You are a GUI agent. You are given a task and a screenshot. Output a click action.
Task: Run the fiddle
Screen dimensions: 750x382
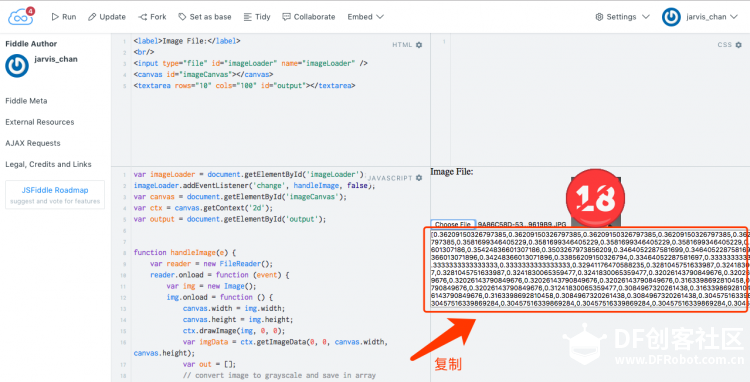tap(64, 17)
